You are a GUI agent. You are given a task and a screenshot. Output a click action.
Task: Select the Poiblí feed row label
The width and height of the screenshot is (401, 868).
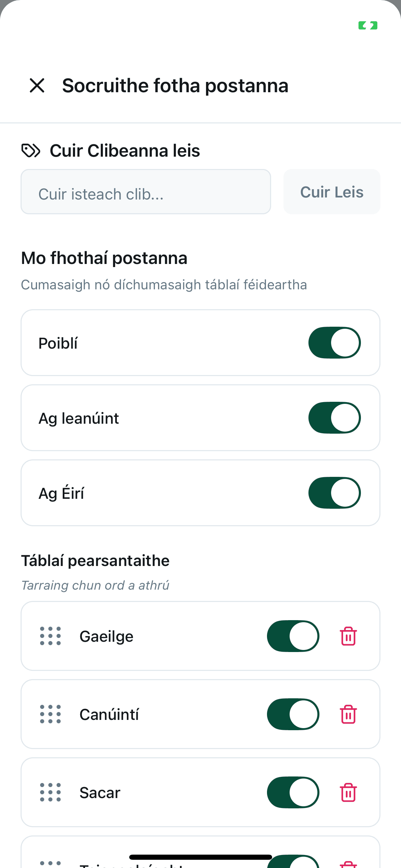[x=58, y=343]
